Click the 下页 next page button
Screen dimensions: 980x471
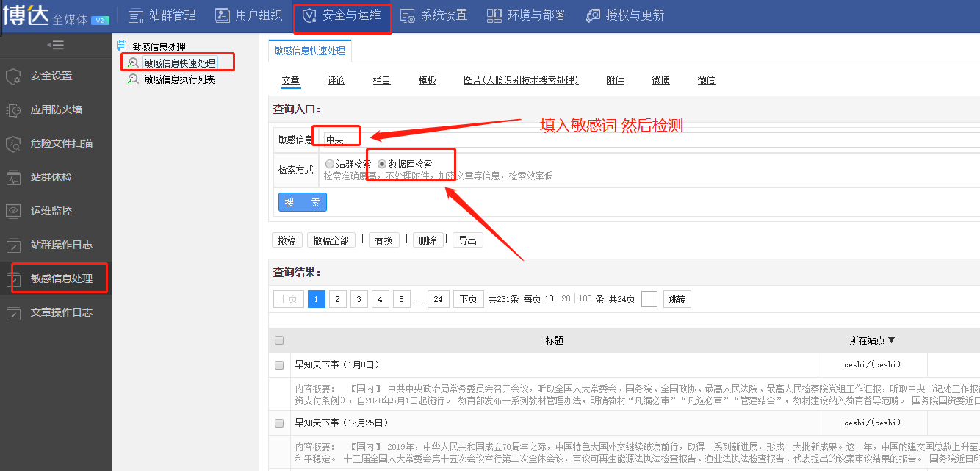[x=469, y=299]
